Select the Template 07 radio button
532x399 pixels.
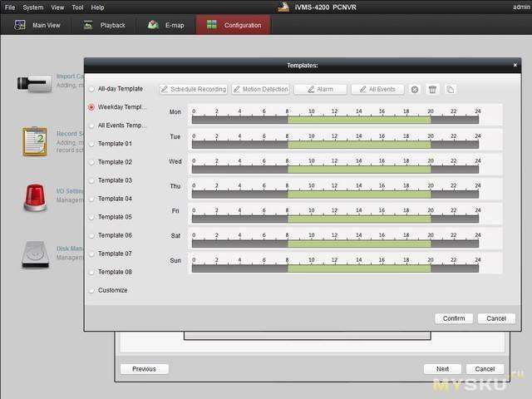(91, 254)
